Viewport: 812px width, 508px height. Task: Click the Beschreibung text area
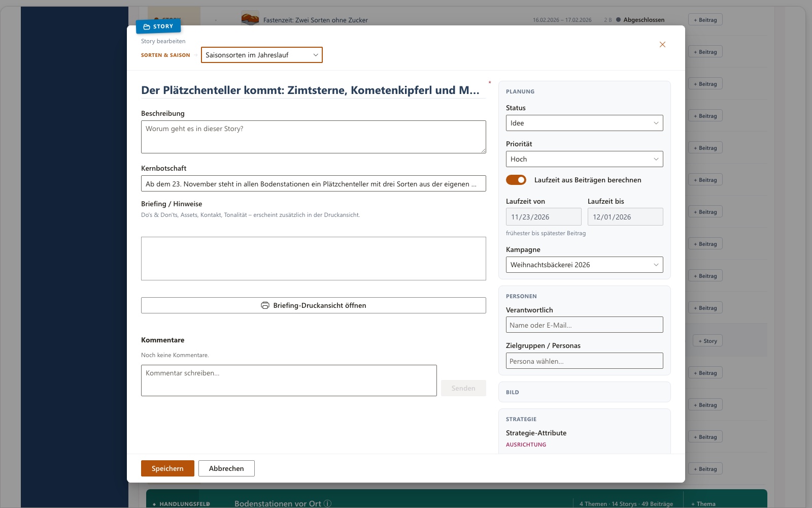tap(313, 137)
